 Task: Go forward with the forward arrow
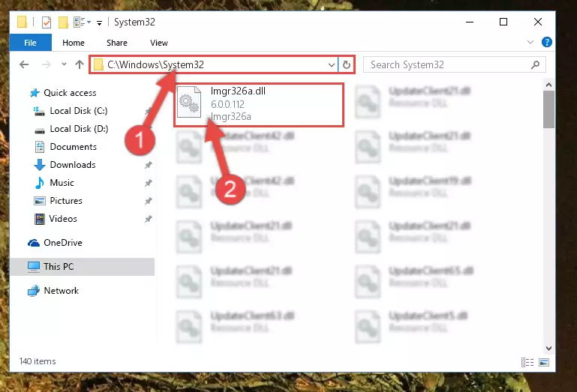[x=47, y=64]
